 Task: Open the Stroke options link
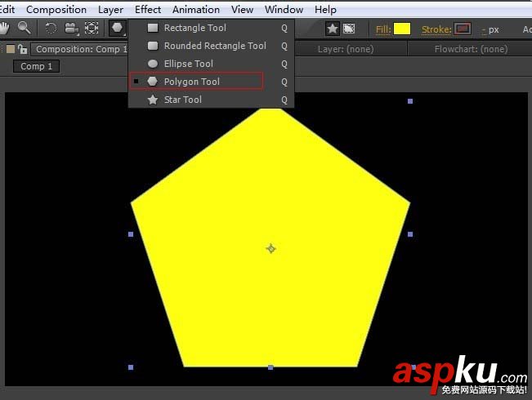436,29
